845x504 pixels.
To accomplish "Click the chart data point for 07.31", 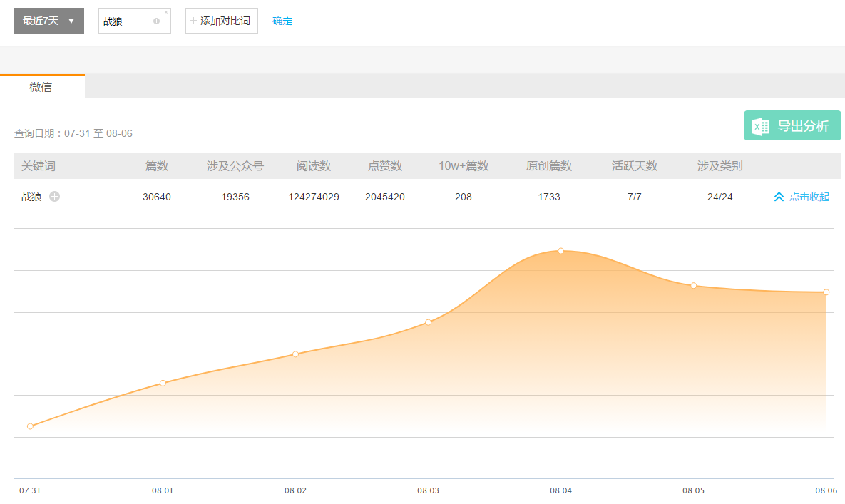I will point(30,426).
